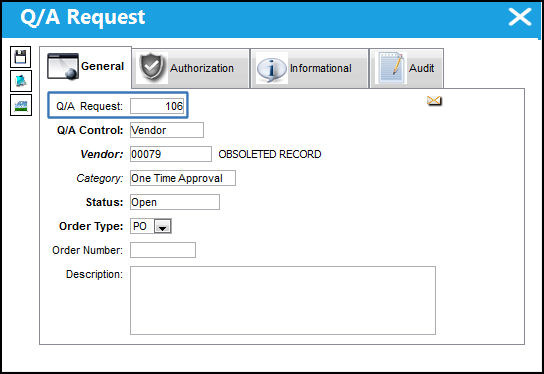Click the third sidebar icon below save
This screenshot has width=544, height=374.
tap(21, 105)
